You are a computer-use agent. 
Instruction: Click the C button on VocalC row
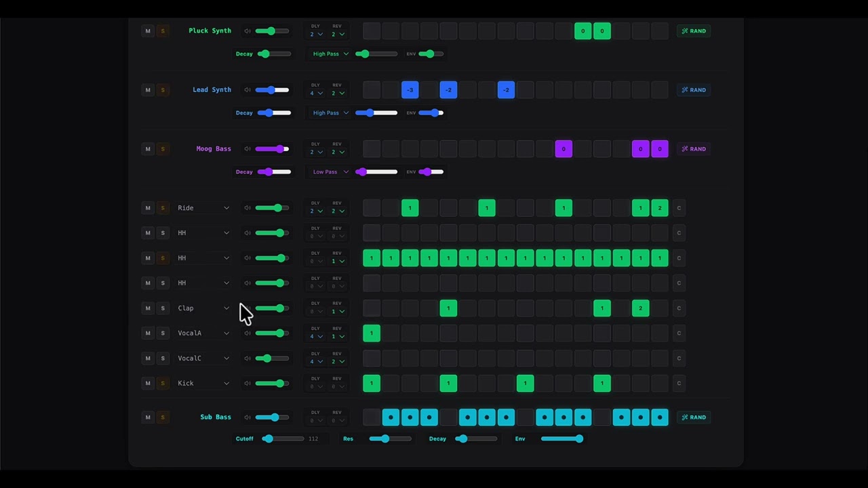pyautogui.click(x=679, y=359)
